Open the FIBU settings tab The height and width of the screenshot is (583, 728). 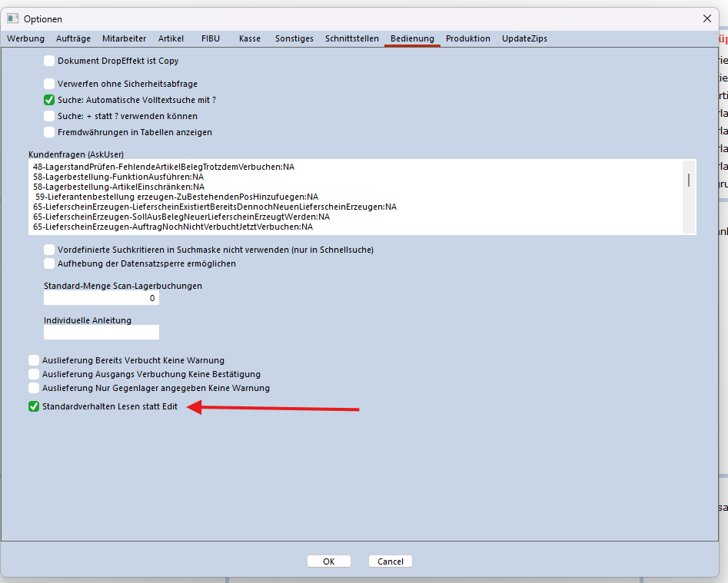point(210,38)
